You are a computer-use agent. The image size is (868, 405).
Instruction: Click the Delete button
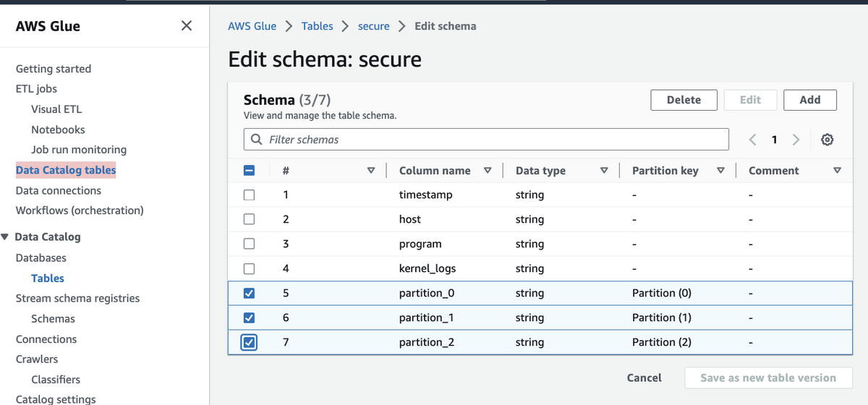[684, 100]
